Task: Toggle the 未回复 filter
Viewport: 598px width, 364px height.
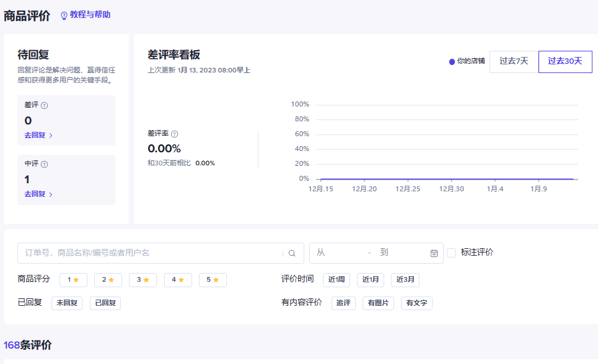Action: pos(66,303)
